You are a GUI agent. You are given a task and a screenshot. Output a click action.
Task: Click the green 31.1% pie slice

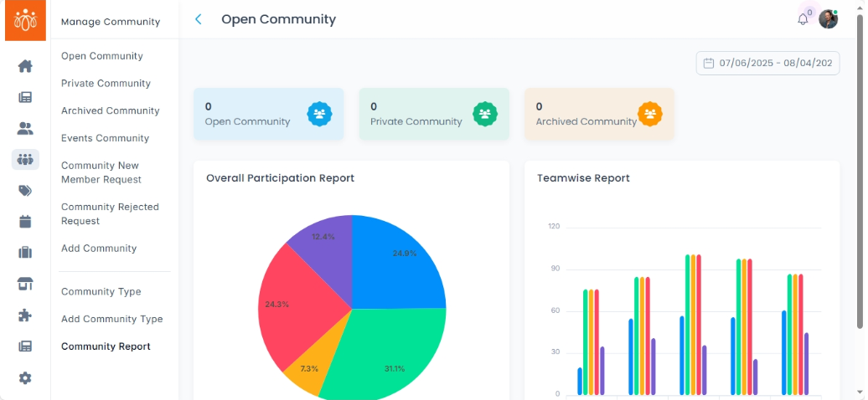coord(387,354)
